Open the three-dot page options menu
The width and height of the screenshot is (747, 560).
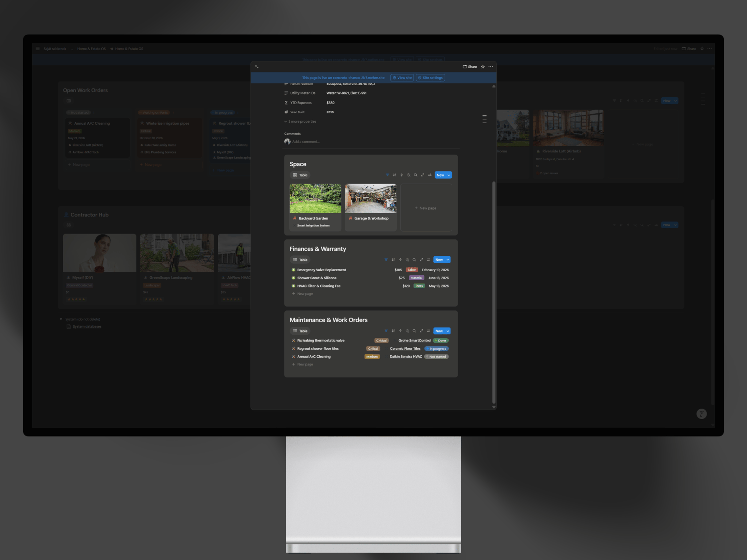[x=491, y=67]
